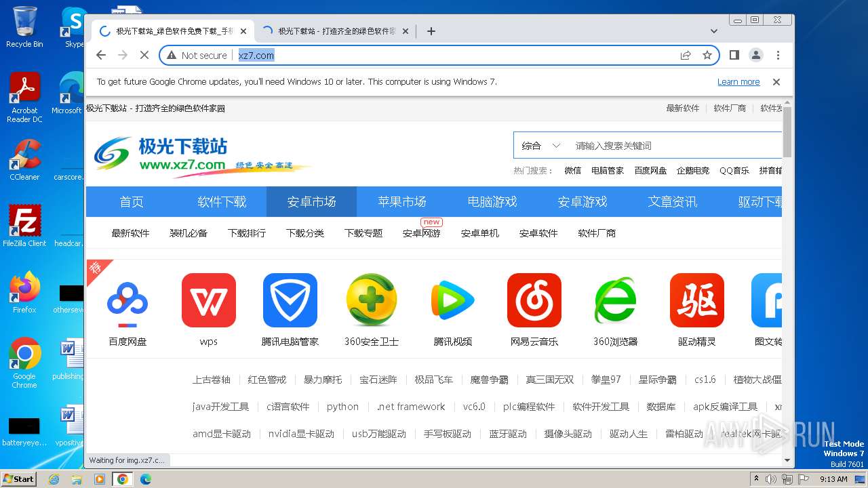This screenshot has height=488, width=868.
Task: Open a new Chrome tab
Action: [x=431, y=31]
